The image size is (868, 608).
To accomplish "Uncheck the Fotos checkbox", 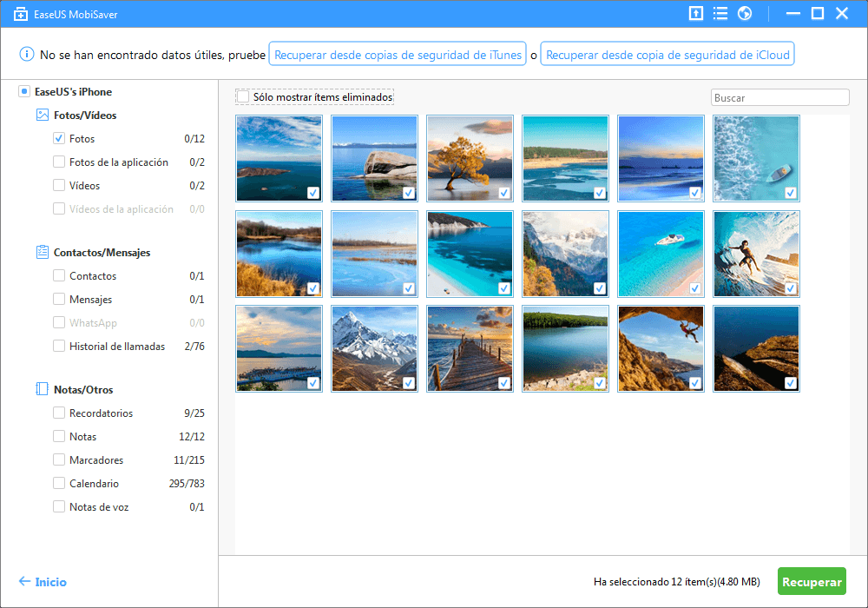I will [x=59, y=138].
